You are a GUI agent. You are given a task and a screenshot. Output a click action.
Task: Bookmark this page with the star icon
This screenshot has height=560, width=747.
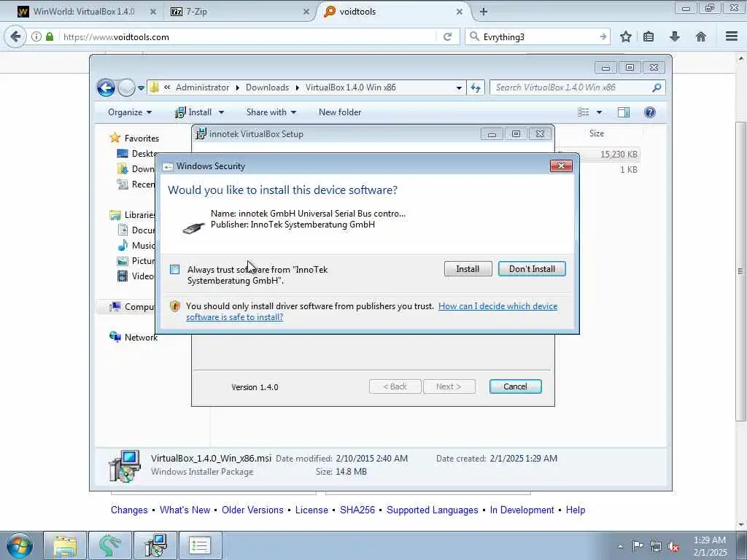[x=625, y=36]
